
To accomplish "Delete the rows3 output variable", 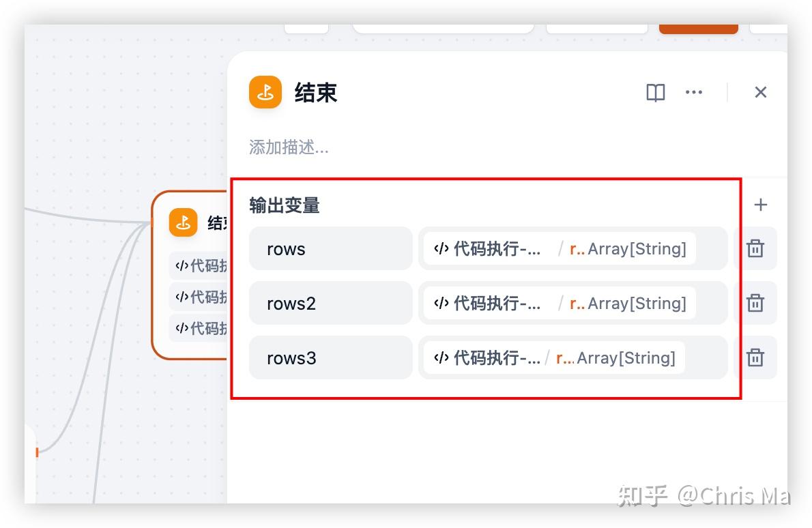I will point(755,357).
